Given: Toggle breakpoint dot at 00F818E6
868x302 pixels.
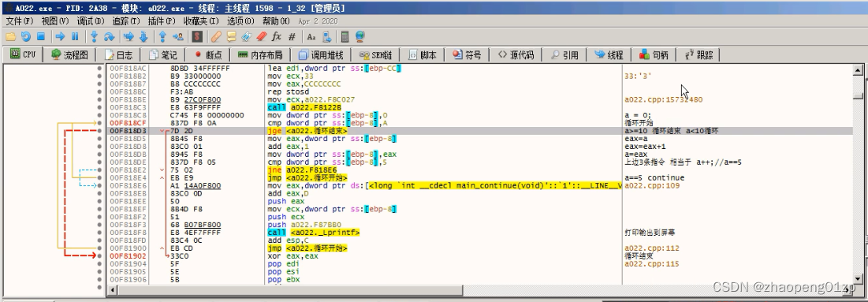Looking at the screenshot, I should tap(99, 185).
